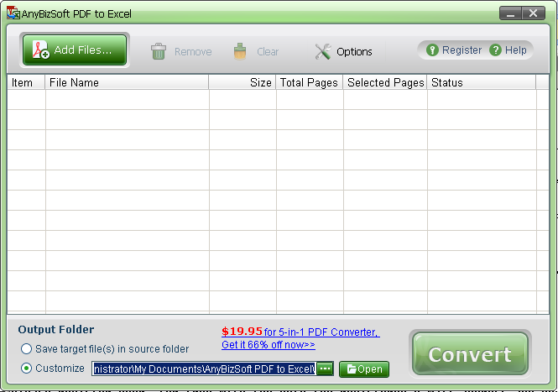558x392 pixels.
Task: Click the Register key icon
Action: click(432, 50)
